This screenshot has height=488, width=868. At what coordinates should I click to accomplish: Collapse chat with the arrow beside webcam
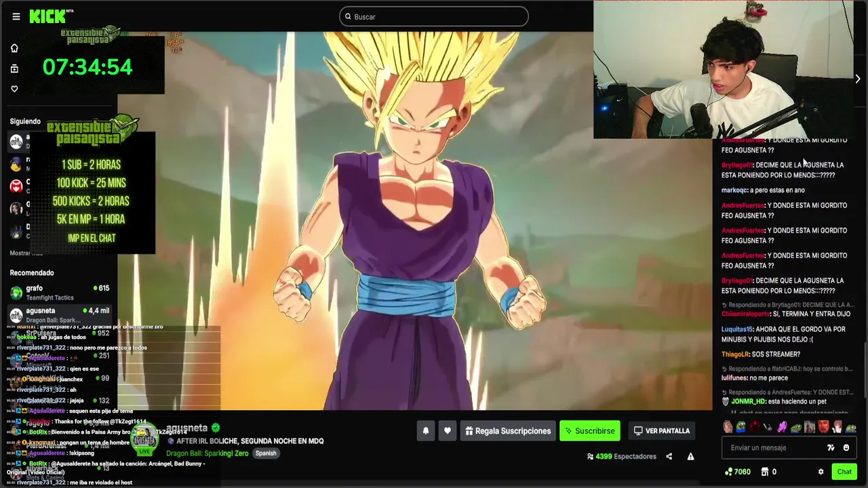coord(858,79)
